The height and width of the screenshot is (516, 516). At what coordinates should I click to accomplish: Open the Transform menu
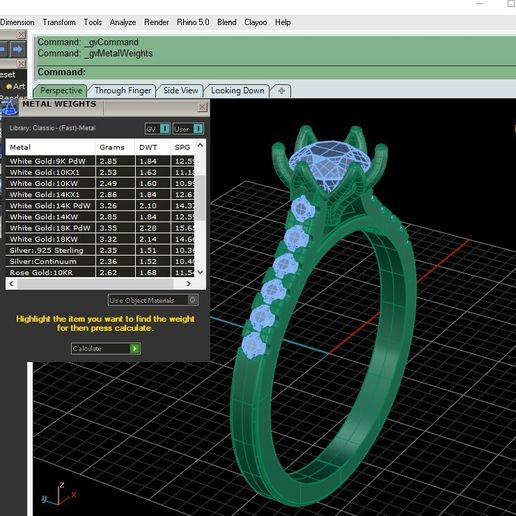click(59, 22)
